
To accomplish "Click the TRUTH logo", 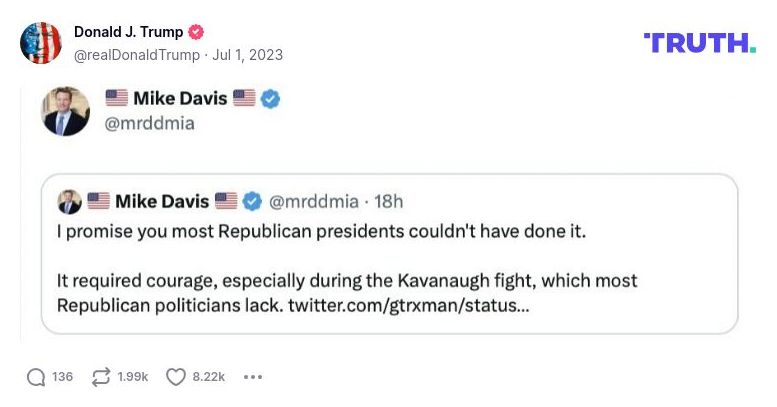I will coord(699,42).
